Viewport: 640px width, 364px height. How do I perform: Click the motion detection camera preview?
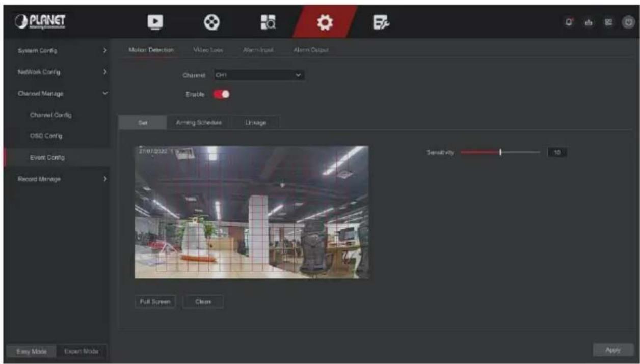click(x=251, y=212)
